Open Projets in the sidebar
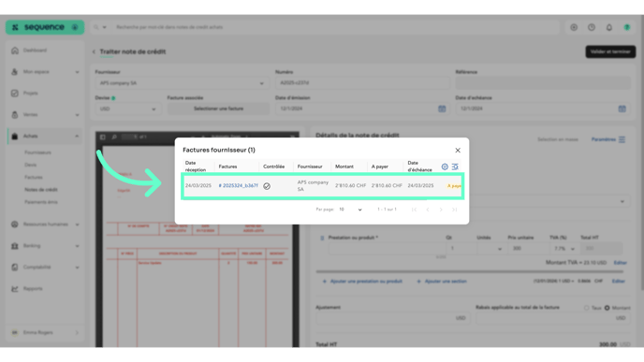Viewport: 644px width, 362px height. pos(30,94)
